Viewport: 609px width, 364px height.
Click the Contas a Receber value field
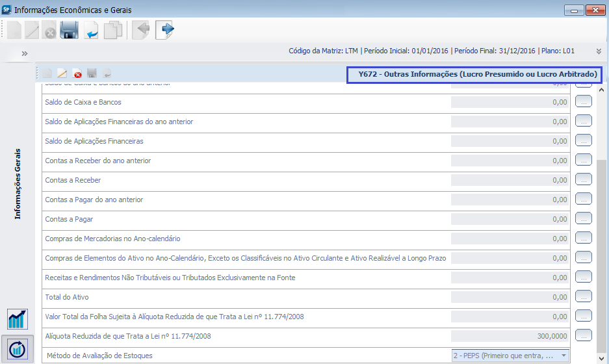(x=510, y=180)
